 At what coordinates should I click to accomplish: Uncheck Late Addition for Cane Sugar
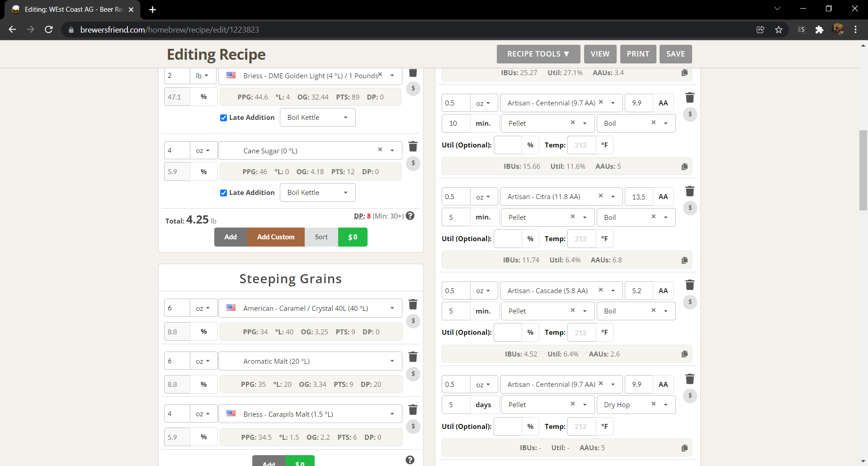pyautogui.click(x=223, y=193)
